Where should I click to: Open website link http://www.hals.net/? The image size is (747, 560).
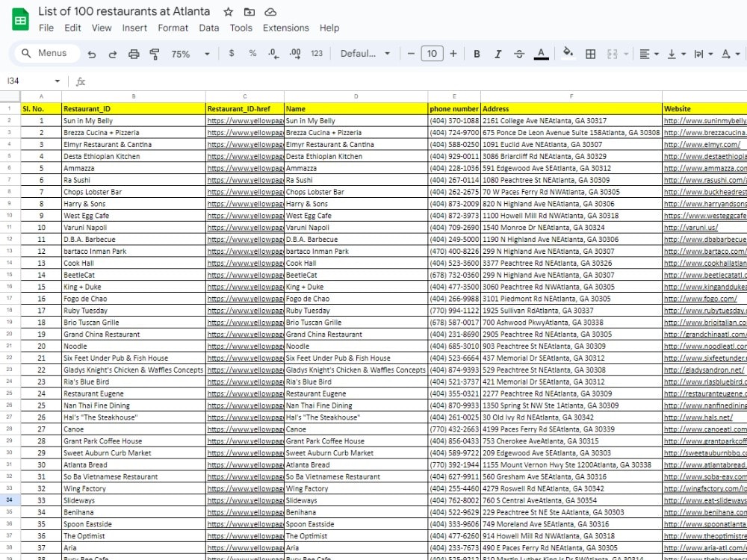[x=698, y=417]
